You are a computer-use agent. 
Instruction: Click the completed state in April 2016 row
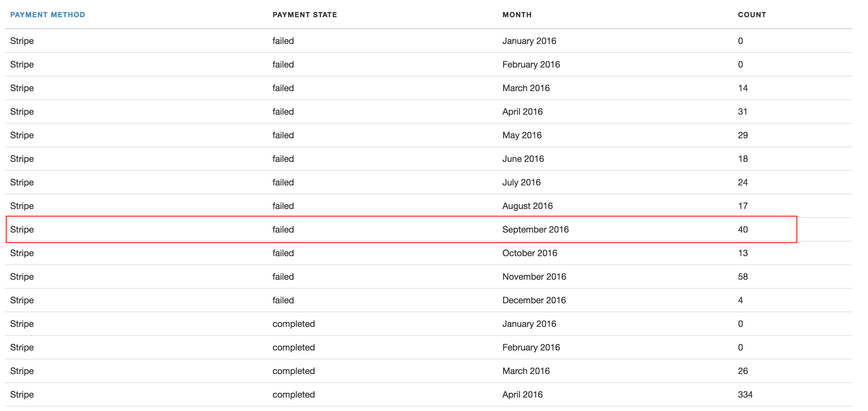[294, 395]
